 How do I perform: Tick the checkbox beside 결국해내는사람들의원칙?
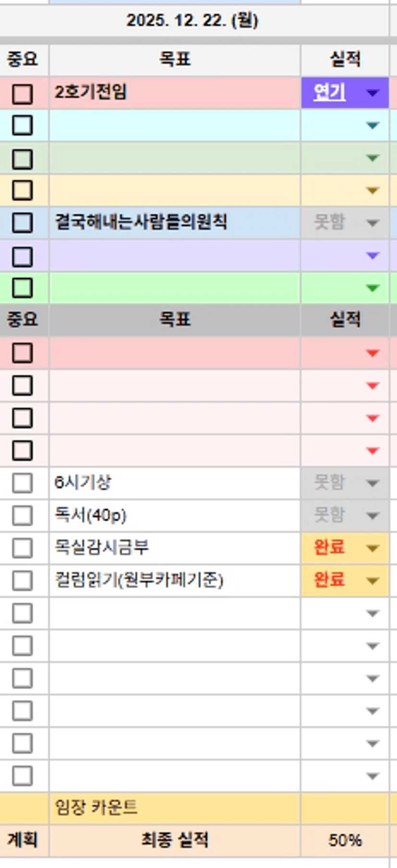click(x=22, y=223)
